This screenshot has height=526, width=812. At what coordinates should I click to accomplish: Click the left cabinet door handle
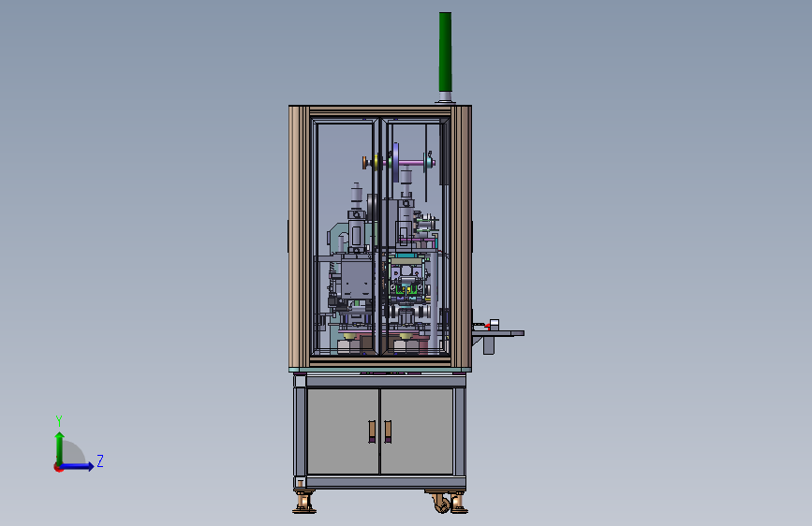pyautogui.click(x=372, y=431)
